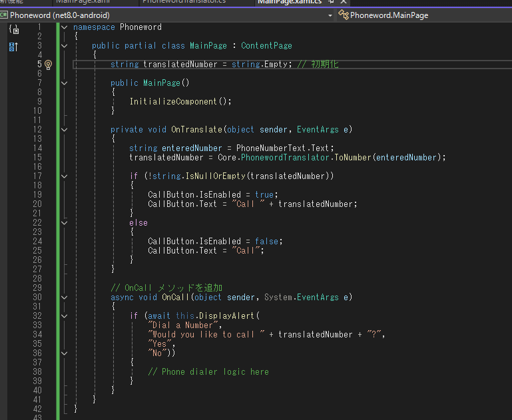This screenshot has height=420, width=512.
Task: Click 'OnTranslate' method name on line 12
Action: [x=196, y=130]
